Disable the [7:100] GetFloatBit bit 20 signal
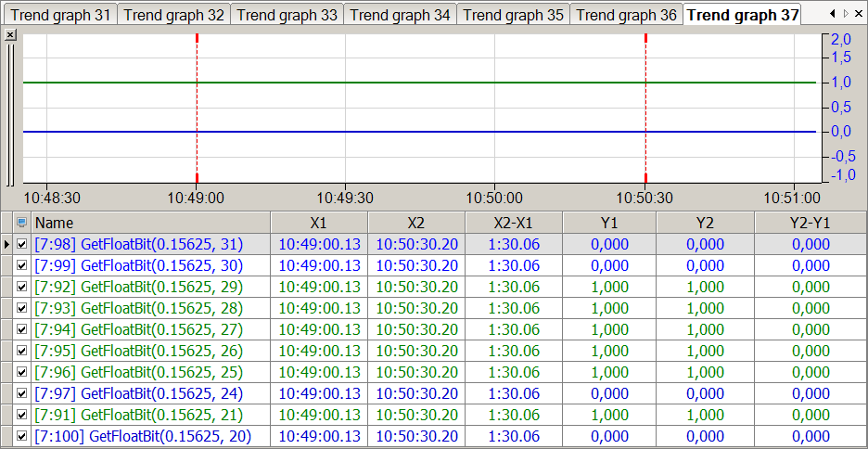 [22, 436]
